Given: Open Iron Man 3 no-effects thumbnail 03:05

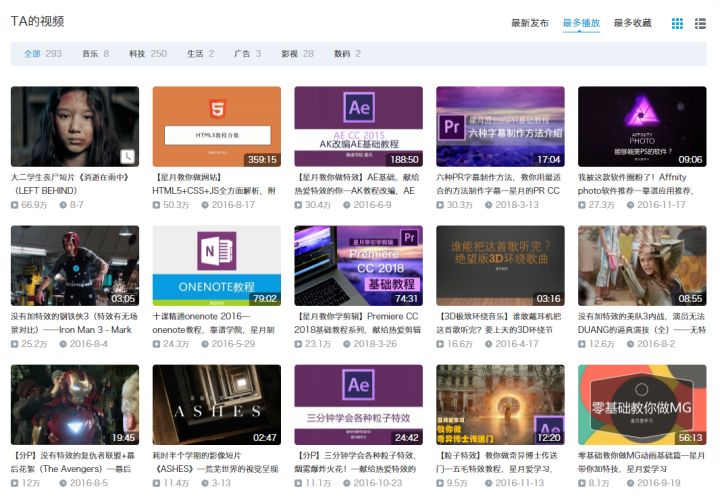Looking at the screenshot, I should click(75, 265).
